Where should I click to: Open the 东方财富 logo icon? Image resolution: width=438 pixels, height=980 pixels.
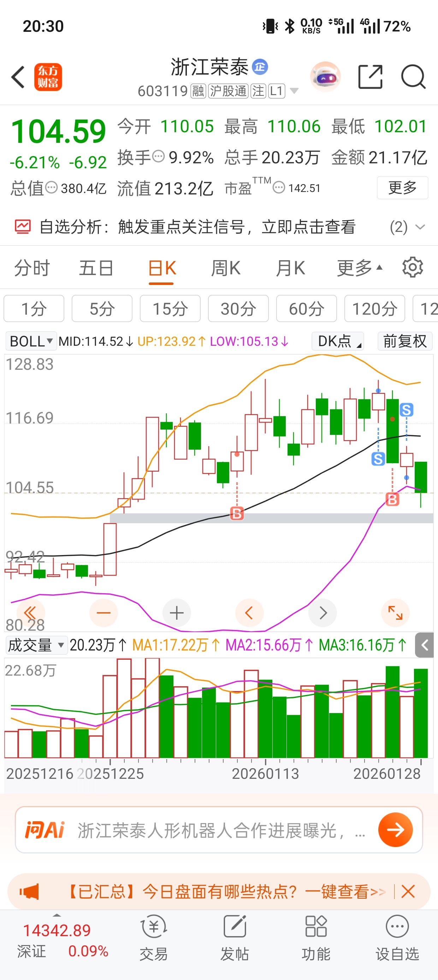click(x=48, y=77)
